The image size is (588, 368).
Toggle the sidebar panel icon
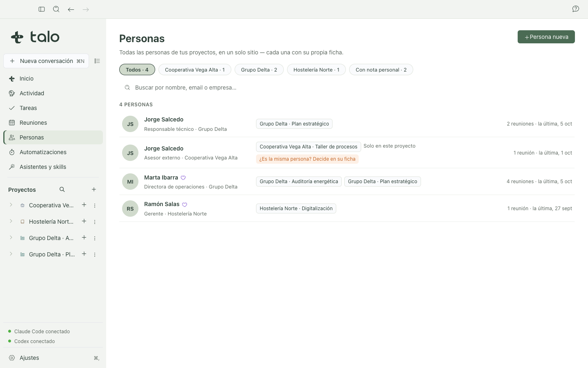[42, 9]
